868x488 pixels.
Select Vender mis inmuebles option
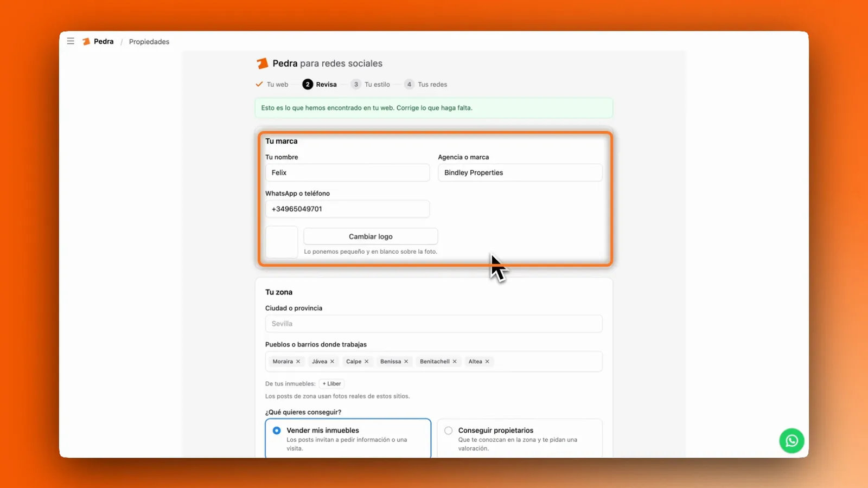tap(348, 439)
